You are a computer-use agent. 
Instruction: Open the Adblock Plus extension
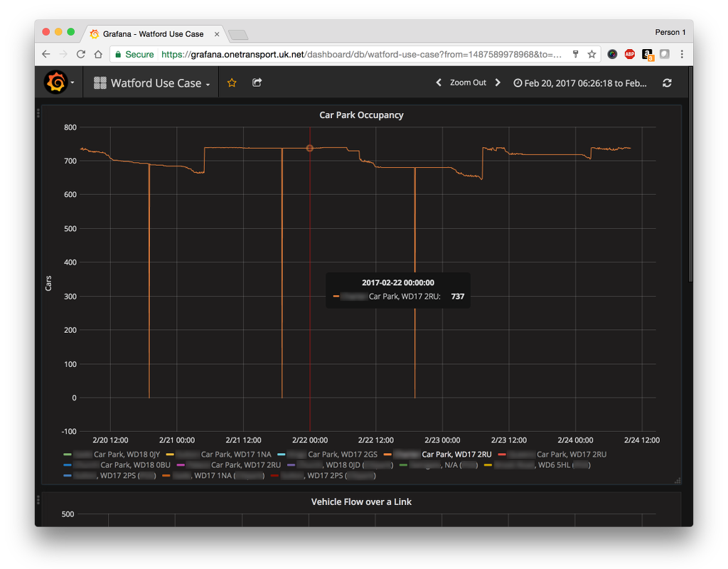[630, 54]
